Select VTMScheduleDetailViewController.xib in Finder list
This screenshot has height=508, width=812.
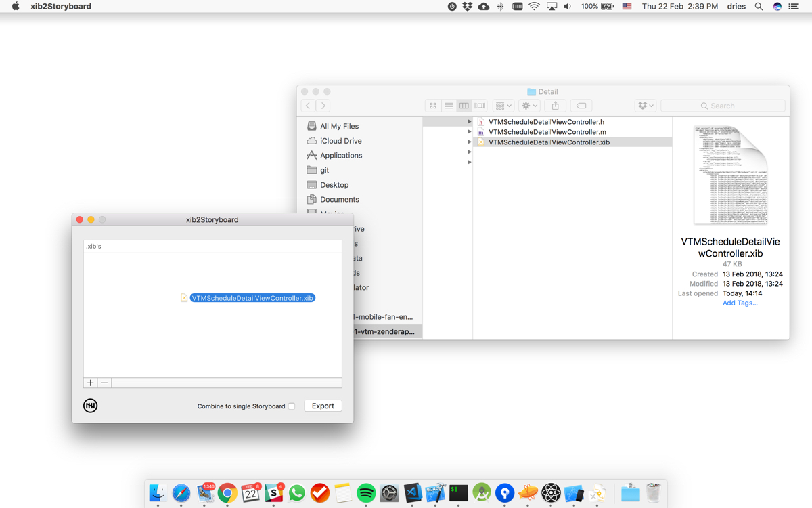click(x=572, y=142)
